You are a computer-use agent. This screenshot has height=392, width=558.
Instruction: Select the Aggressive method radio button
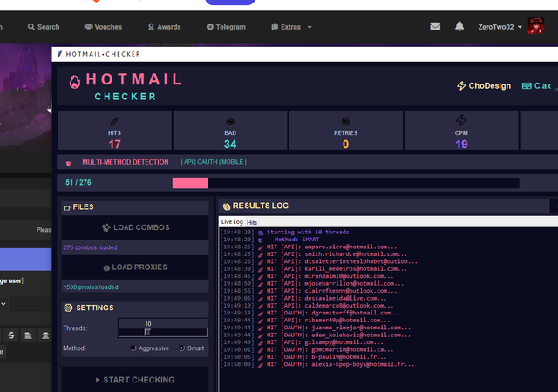(x=133, y=348)
